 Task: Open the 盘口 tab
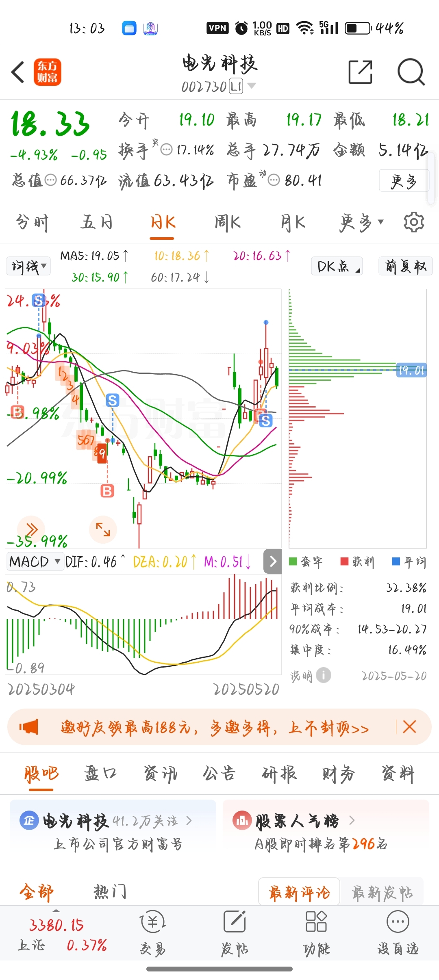click(x=100, y=774)
